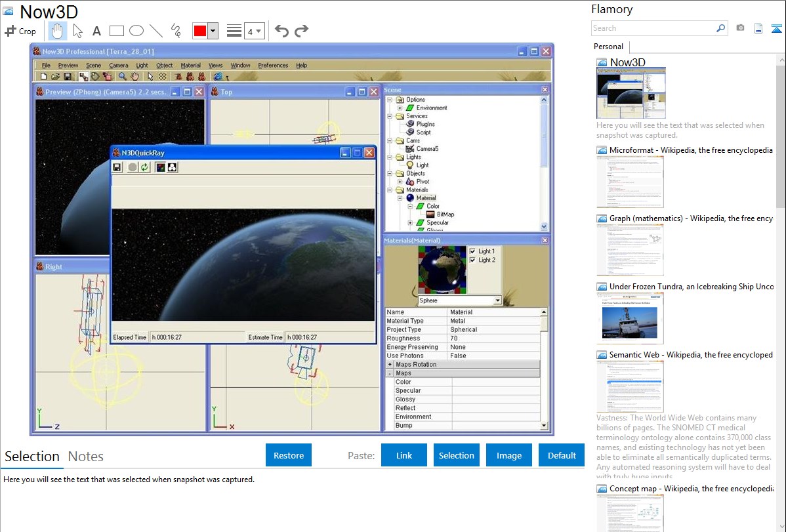Pick the rectangle drawing tool
The image size is (786, 532).
pos(117,31)
